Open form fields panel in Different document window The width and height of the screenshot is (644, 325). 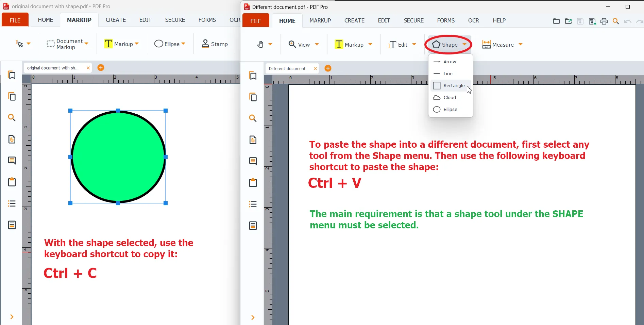(x=253, y=226)
